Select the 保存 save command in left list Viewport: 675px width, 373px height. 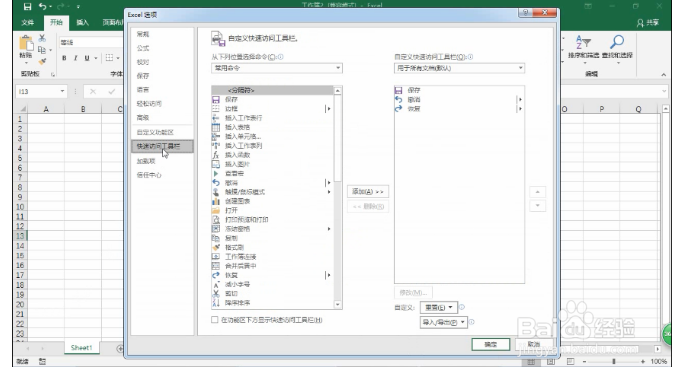pos(272,99)
